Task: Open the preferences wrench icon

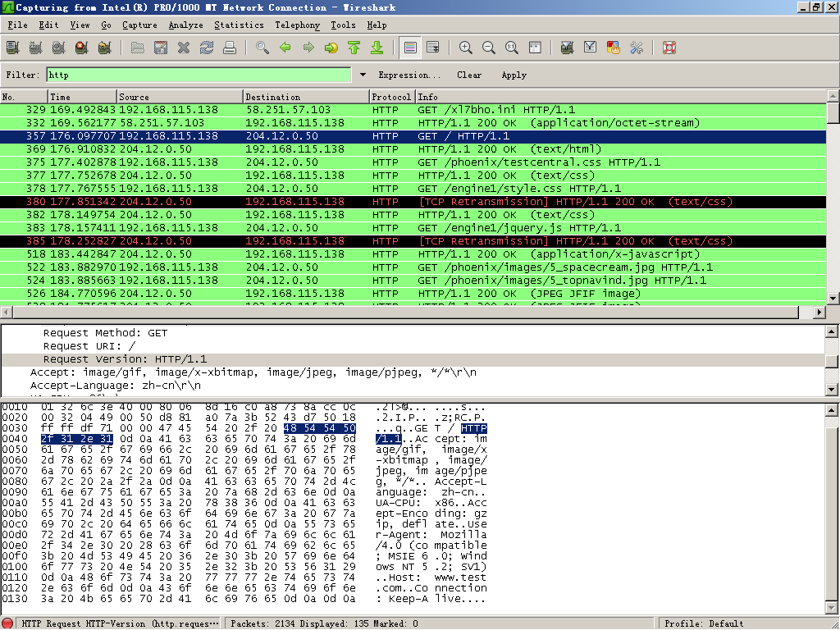Action: (637, 48)
